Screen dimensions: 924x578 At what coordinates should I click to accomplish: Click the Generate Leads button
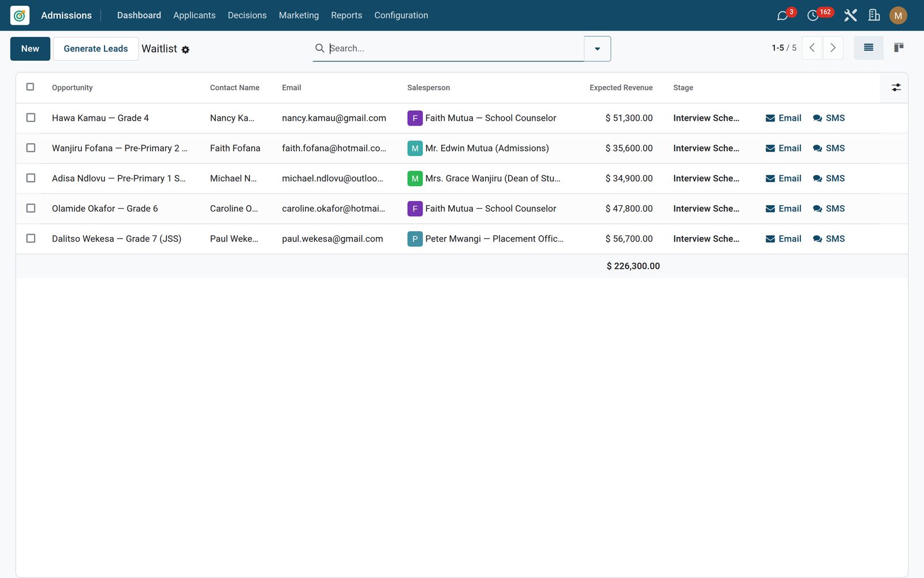coord(96,49)
